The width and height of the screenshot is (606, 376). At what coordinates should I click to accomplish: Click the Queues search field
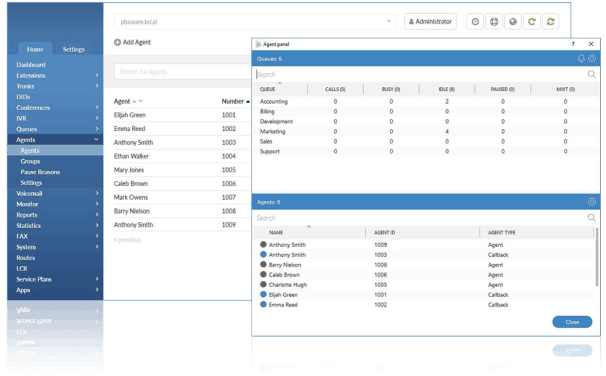point(420,74)
